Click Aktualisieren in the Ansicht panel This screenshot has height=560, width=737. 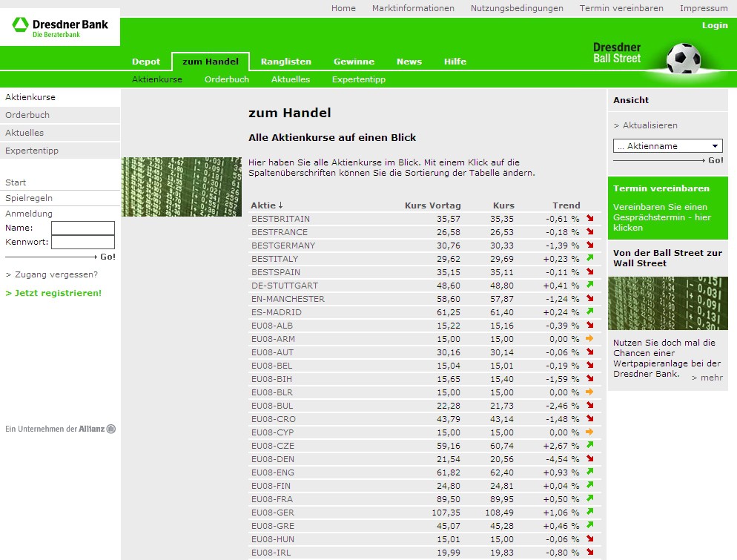(x=645, y=125)
